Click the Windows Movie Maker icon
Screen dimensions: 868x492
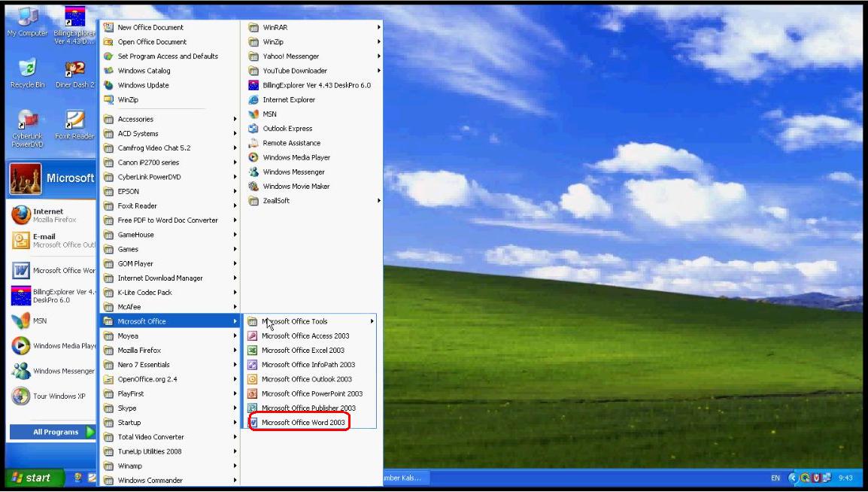(253, 186)
